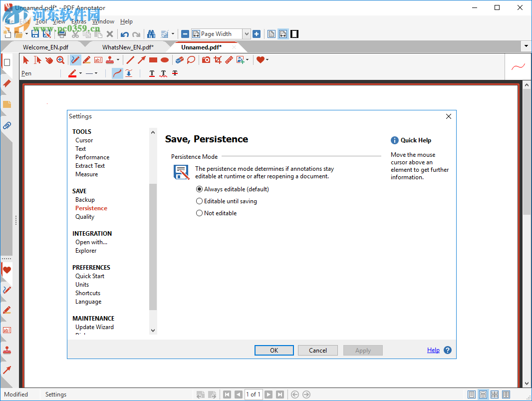Set persistence mode to Not editable
The width and height of the screenshot is (532, 401).
tap(199, 213)
